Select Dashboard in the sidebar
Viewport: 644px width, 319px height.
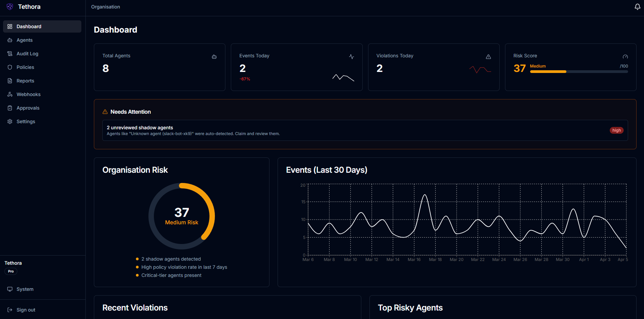pos(29,26)
